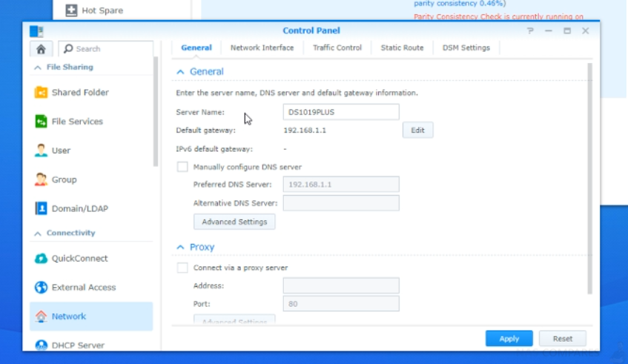The image size is (628, 364).
Task: Open the Control Panel home icon
Action: 41,49
